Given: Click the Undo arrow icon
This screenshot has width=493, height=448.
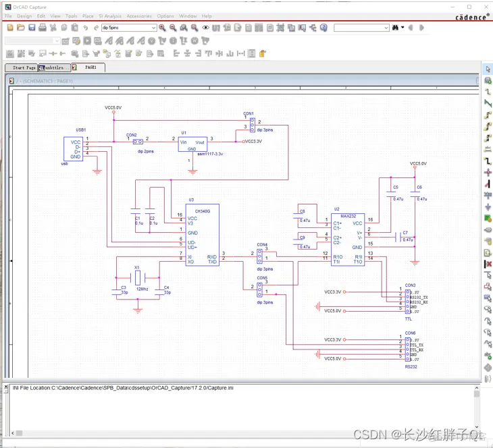Looking at the screenshot, I should click(x=85, y=28).
